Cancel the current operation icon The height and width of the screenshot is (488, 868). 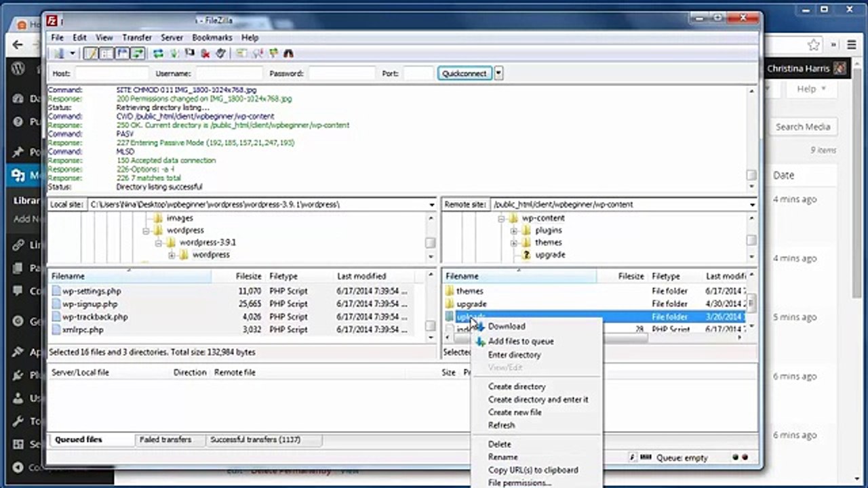coord(190,54)
